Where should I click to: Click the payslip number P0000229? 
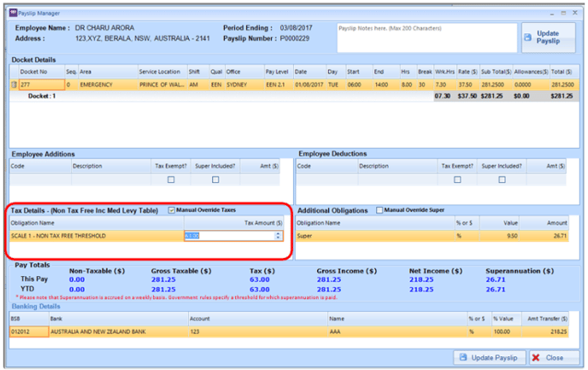click(294, 38)
